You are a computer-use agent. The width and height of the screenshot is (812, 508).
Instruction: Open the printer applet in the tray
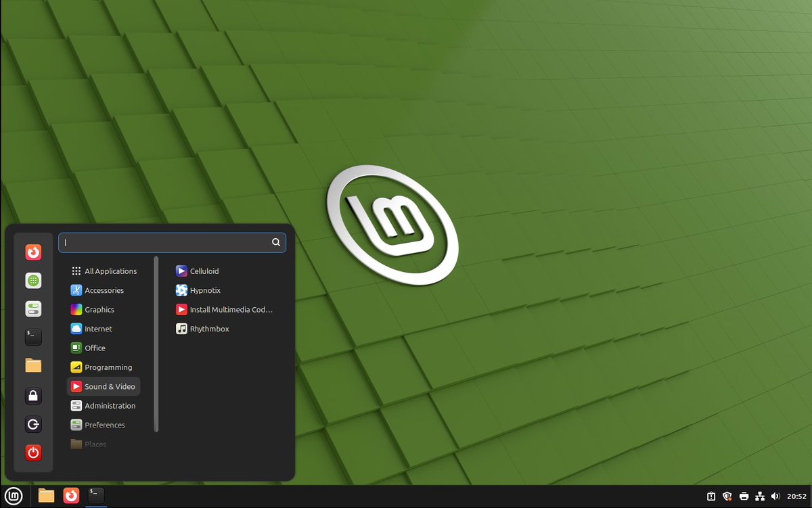point(744,496)
